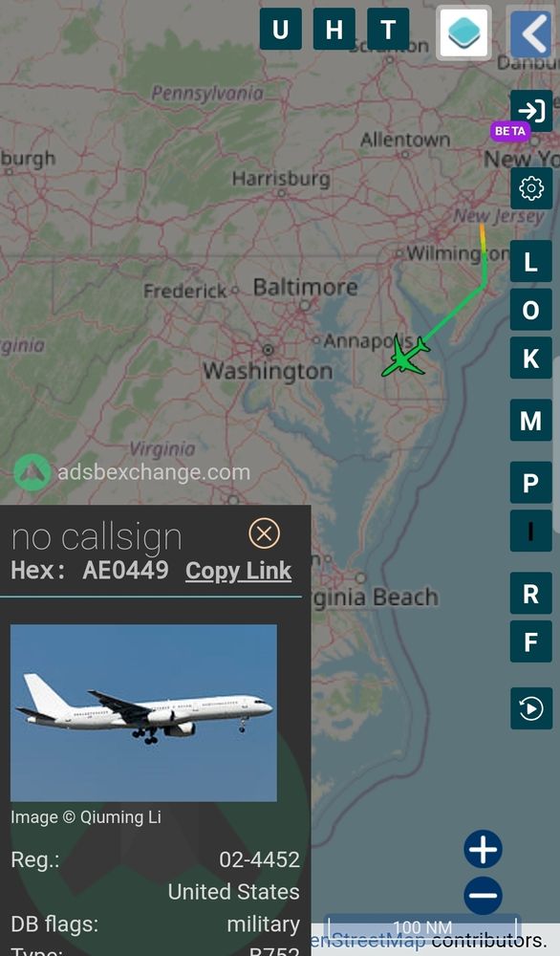Zoom out with the minus button
Viewport: 560px width, 956px height.
click(484, 896)
